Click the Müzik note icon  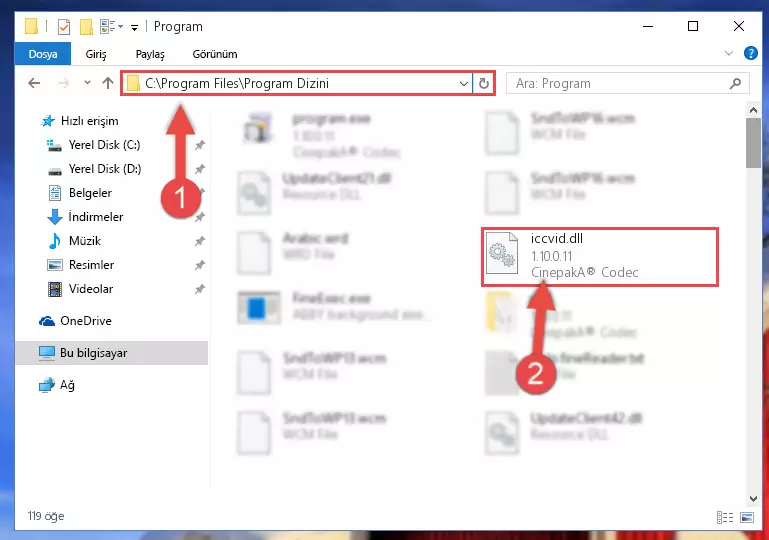pyautogui.click(x=54, y=241)
